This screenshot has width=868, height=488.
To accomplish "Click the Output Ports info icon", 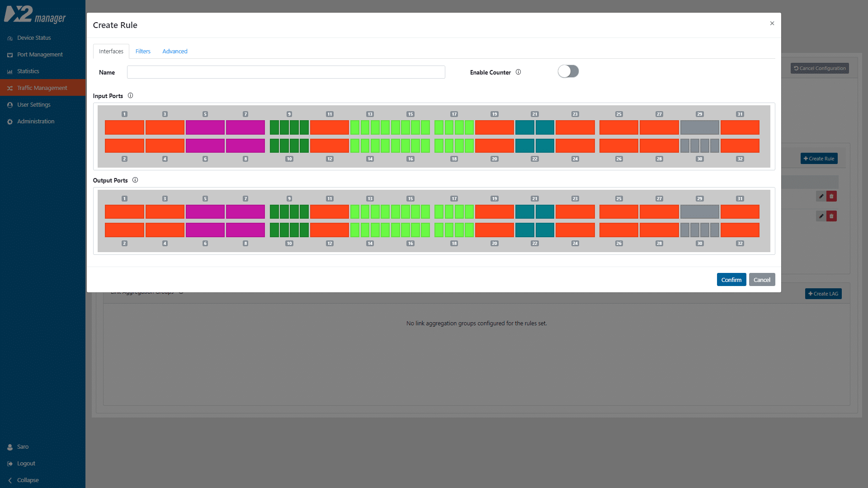I will point(135,180).
